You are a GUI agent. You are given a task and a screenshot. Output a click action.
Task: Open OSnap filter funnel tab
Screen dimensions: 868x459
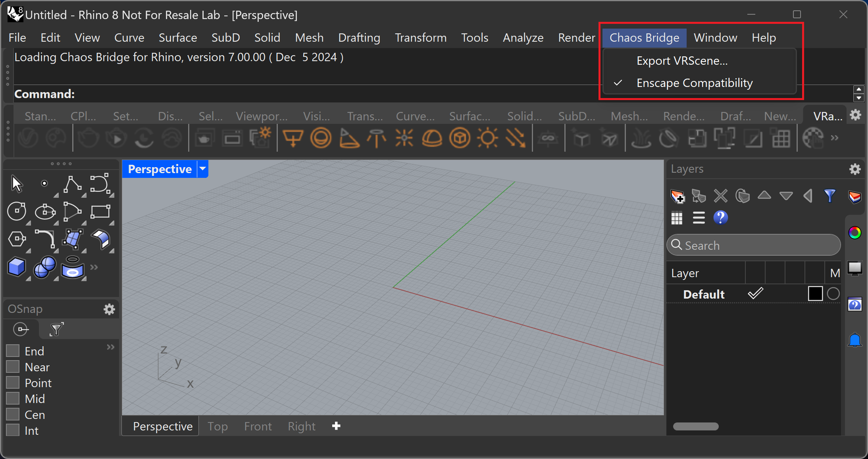click(x=56, y=329)
